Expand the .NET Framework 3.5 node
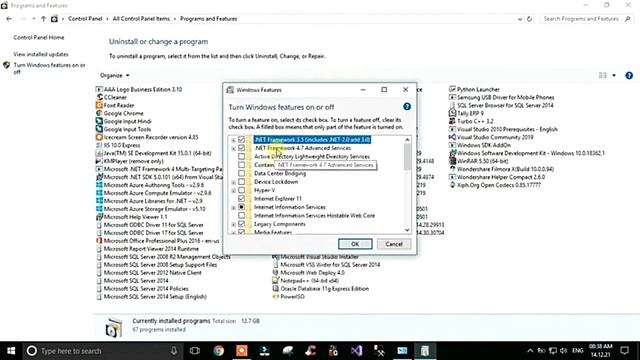Screen dimensions: 640x360 (233, 140)
